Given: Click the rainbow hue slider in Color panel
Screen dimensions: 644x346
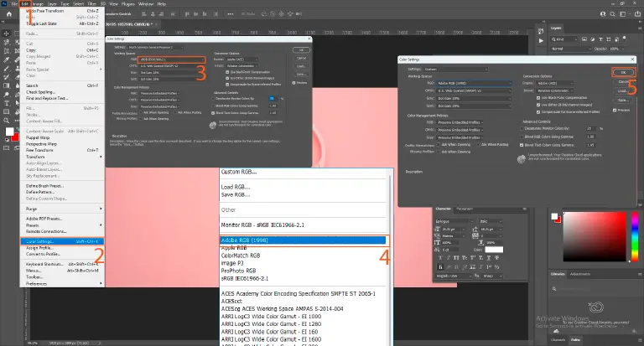Looking at the screenshot, I should 635,236.
